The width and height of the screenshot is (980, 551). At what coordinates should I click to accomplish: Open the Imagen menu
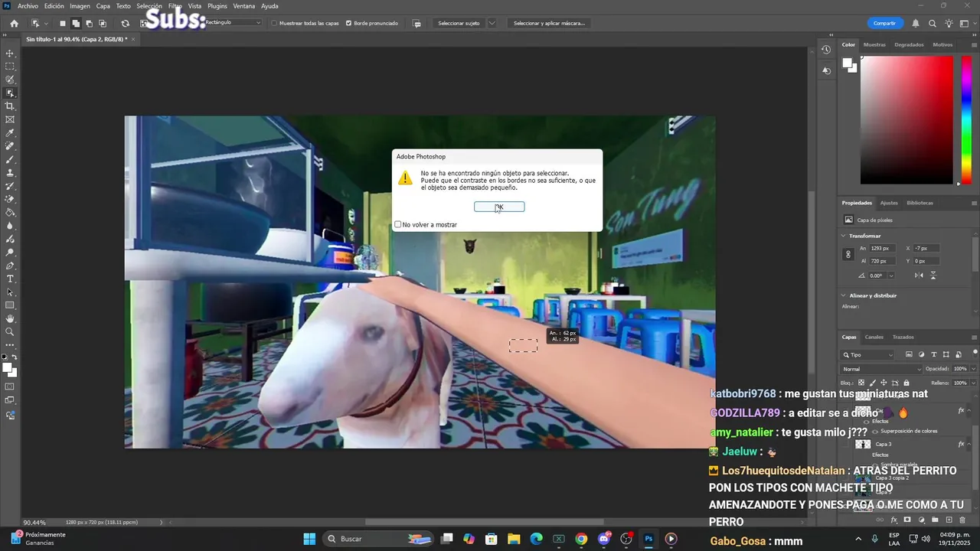click(x=80, y=6)
